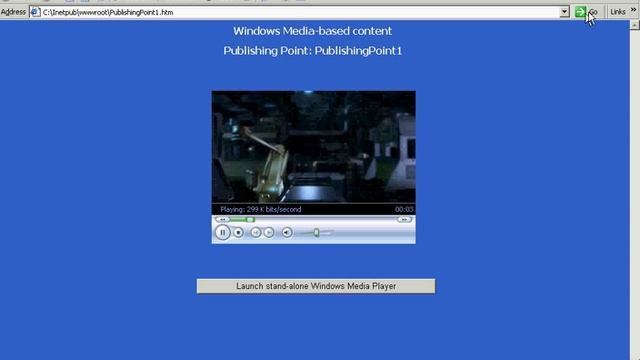This screenshot has width=640, height=360.
Task: Expand the Links chevron overflow
Action: [x=633, y=10]
